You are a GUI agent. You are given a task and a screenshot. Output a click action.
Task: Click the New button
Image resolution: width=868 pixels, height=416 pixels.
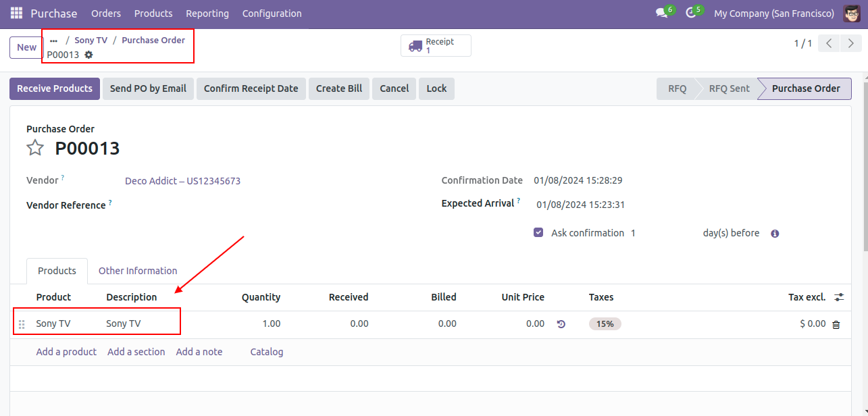[x=27, y=47]
